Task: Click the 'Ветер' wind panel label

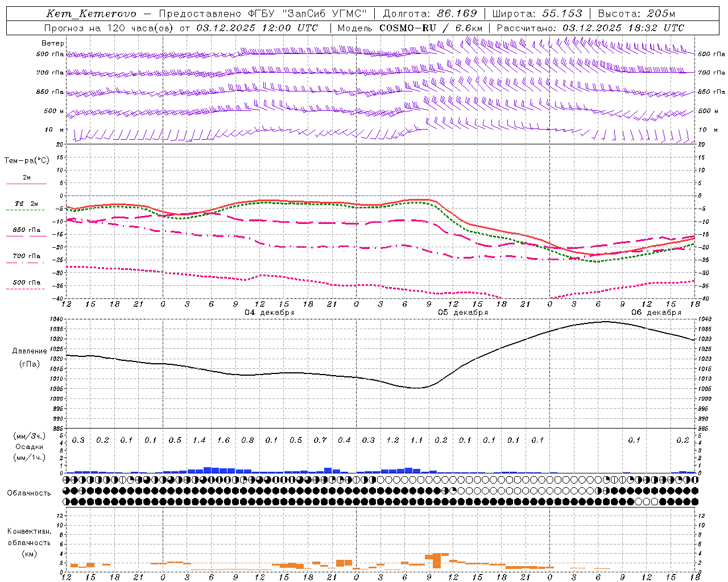Action: (x=53, y=43)
